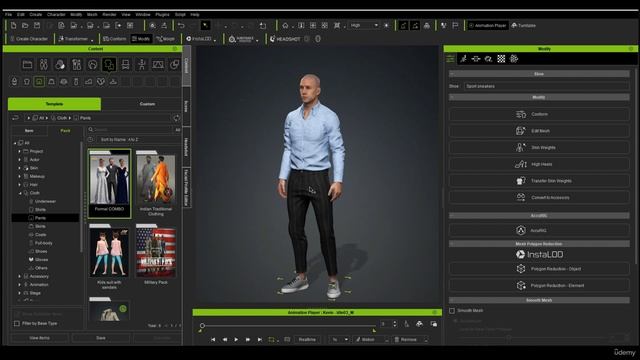The image size is (640, 360).
Task: Select the Shoes subcategory icon
Action: [x=89, y=82]
